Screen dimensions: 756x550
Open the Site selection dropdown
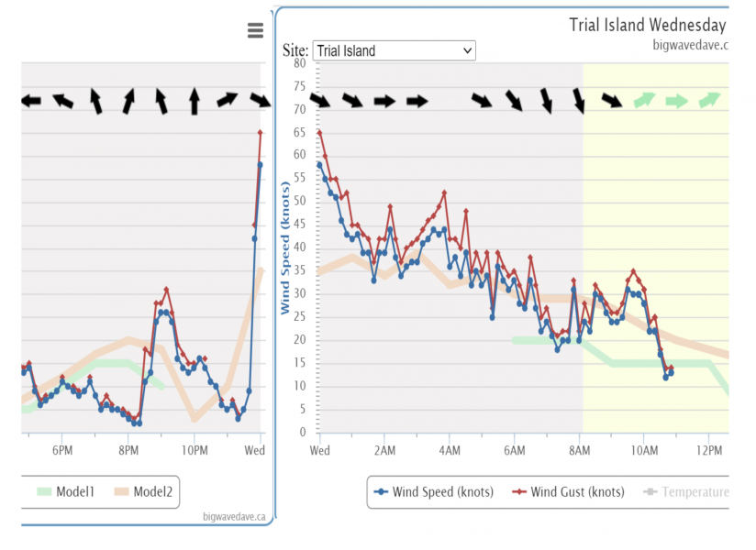(395, 50)
